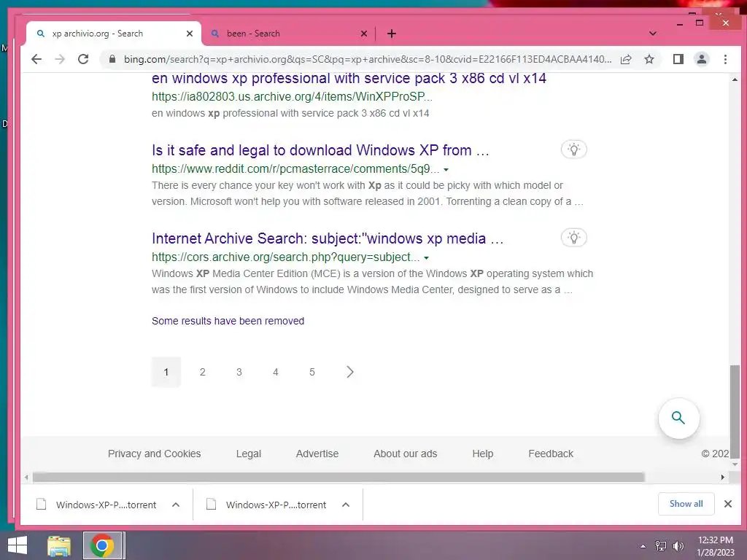This screenshot has width=747, height=560.
Task: Go to results page 4
Action: pyautogui.click(x=275, y=372)
